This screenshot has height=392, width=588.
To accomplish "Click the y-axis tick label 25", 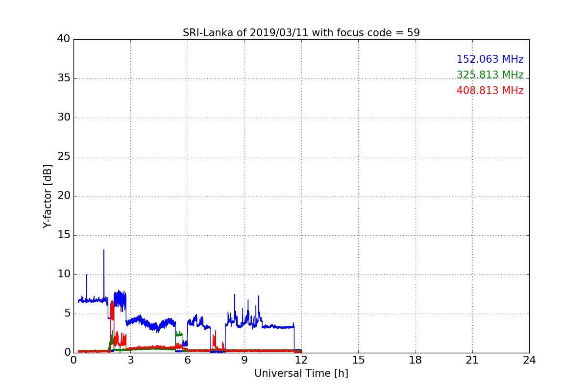I will click(x=64, y=157).
